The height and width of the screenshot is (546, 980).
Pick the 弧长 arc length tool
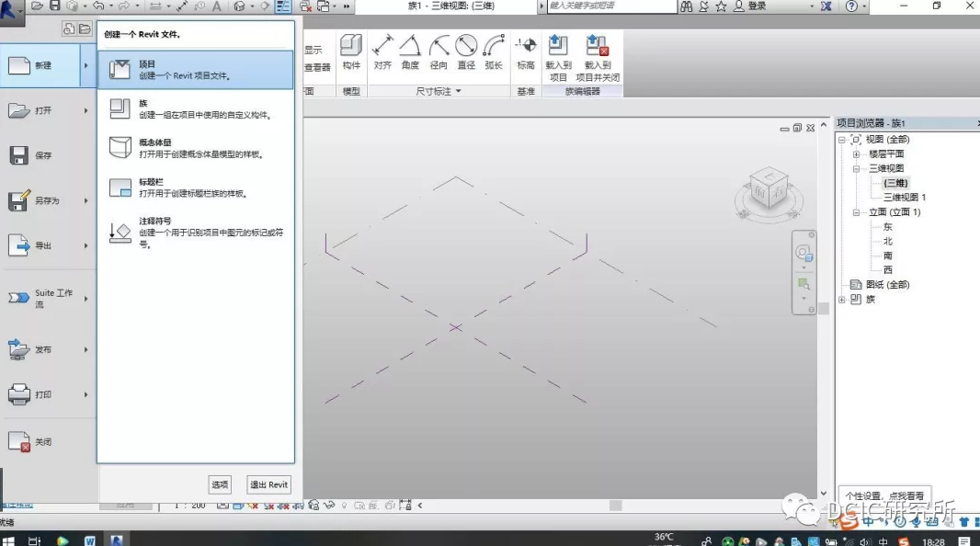pos(494,51)
